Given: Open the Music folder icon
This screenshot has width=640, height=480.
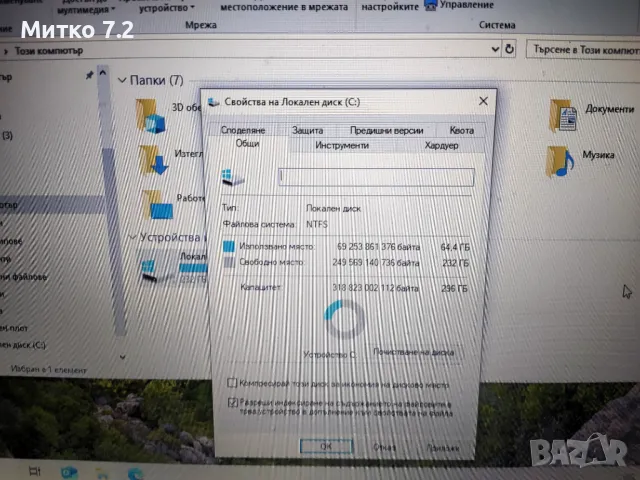Looking at the screenshot, I should pyautogui.click(x=560, y=161).
